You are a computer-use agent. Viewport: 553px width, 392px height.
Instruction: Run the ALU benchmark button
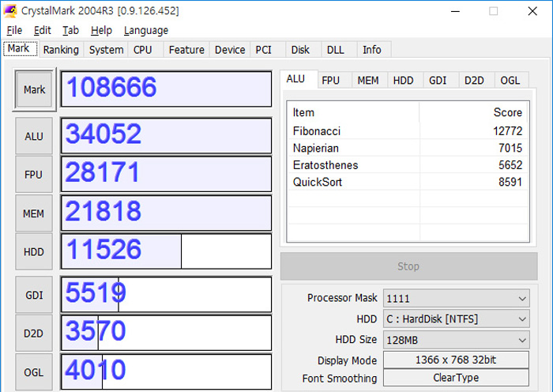click(x=34, y=136)
